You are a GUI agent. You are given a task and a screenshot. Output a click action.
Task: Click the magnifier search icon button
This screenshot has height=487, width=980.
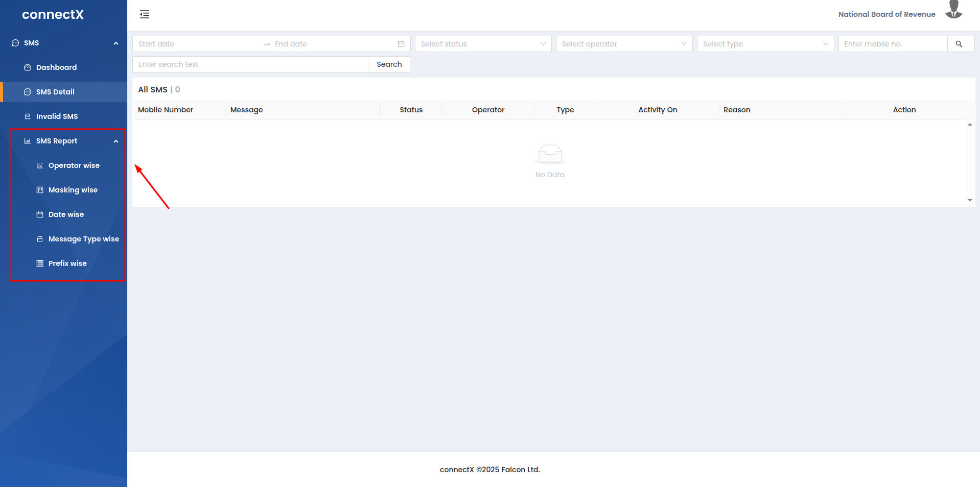(x=959, y=44)
